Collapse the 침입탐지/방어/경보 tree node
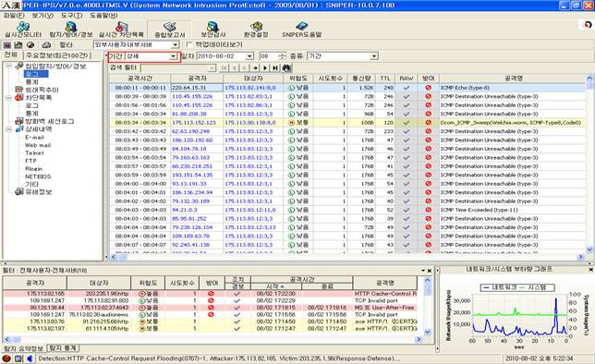 coord(8,66)
